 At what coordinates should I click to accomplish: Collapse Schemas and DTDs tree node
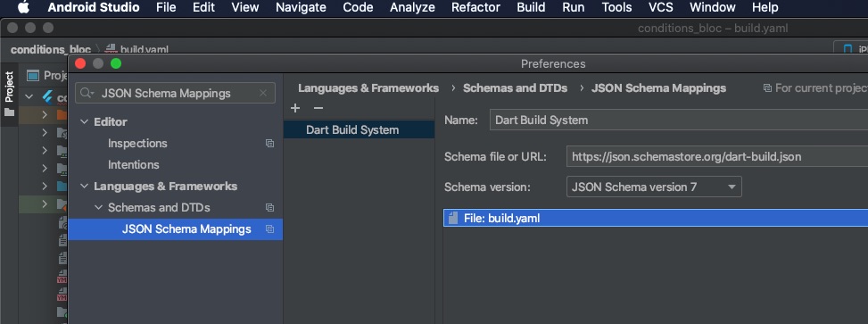pos(98,208)
